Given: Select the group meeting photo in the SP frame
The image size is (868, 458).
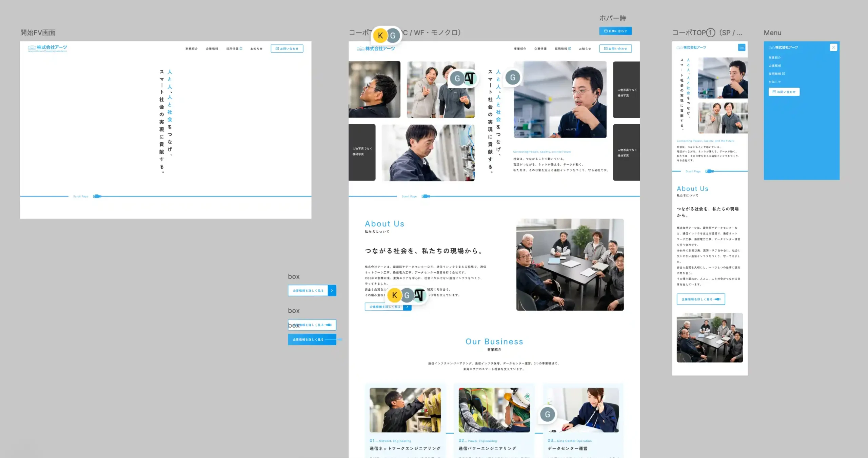Looking at the screenshot, I should (x=710, y=338).
